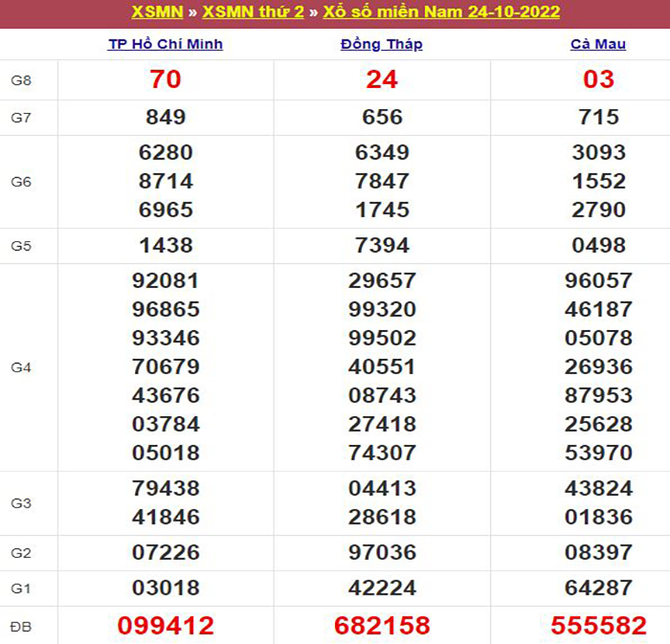The height and width of the screenshot is (644, 670).
Task: Select G4 number 96057
Action: (x=598, y=280)
